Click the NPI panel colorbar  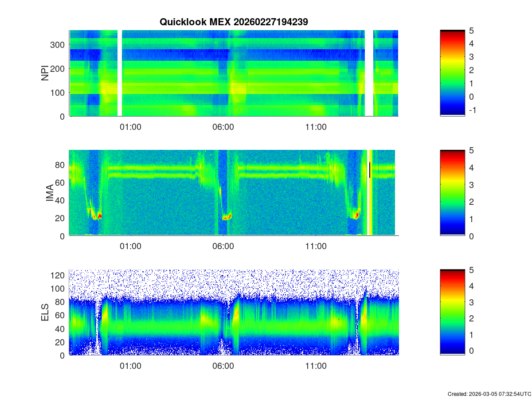pos(452,73)
